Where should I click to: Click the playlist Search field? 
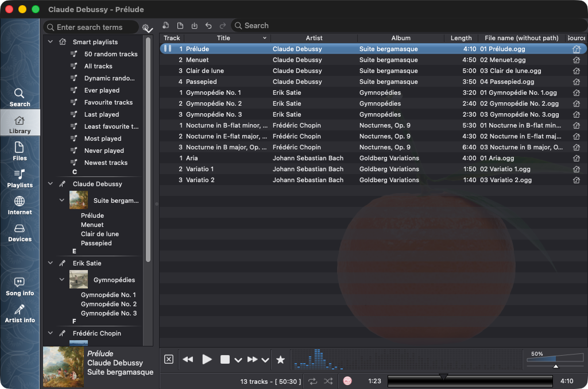pos(408,25)
